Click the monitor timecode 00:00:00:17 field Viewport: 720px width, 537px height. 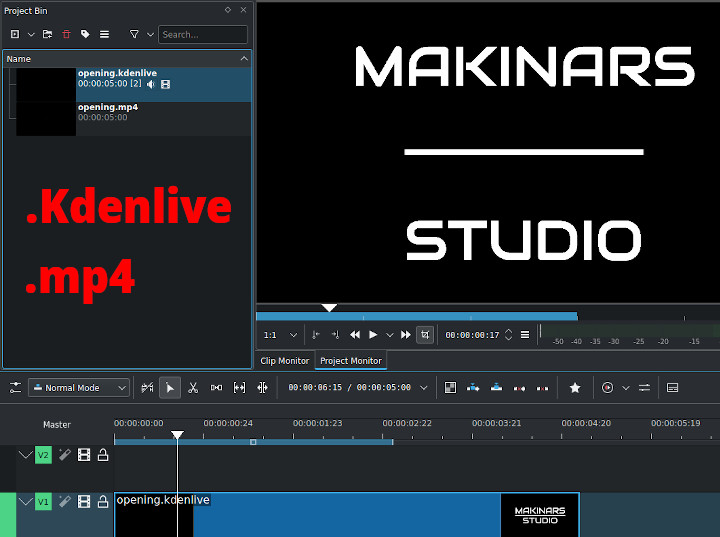coord(472,335)
